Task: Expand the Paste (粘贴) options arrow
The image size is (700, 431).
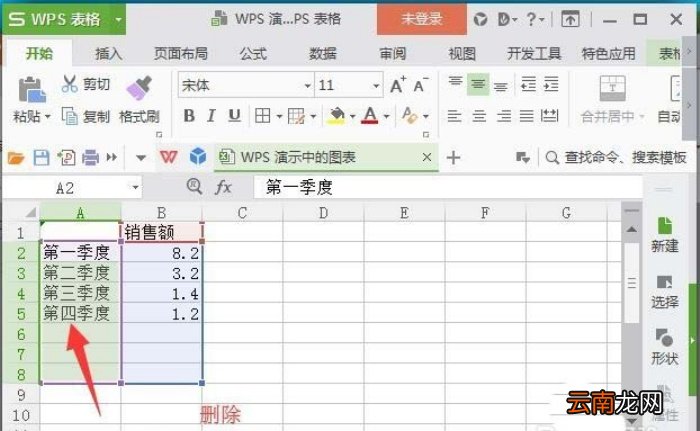Action: click(x=48, y=117)
